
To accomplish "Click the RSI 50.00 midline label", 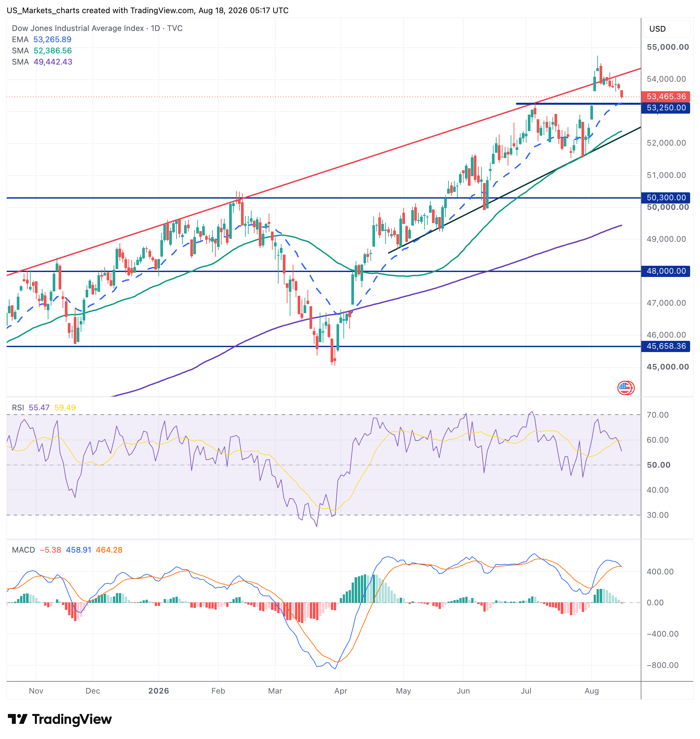I will coord(659,465).
